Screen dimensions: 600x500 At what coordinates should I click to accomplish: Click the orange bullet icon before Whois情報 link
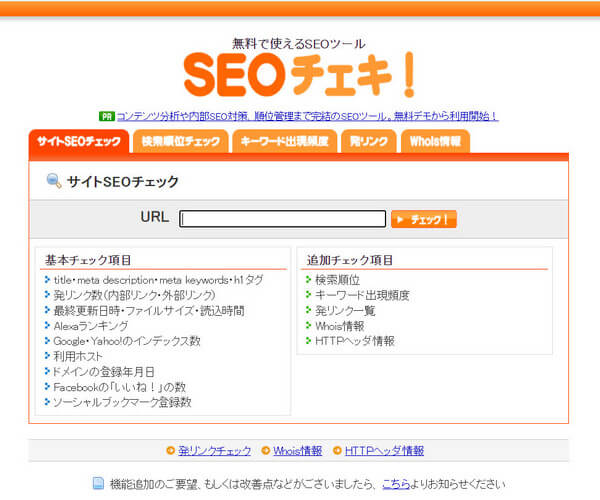(265, 451)
